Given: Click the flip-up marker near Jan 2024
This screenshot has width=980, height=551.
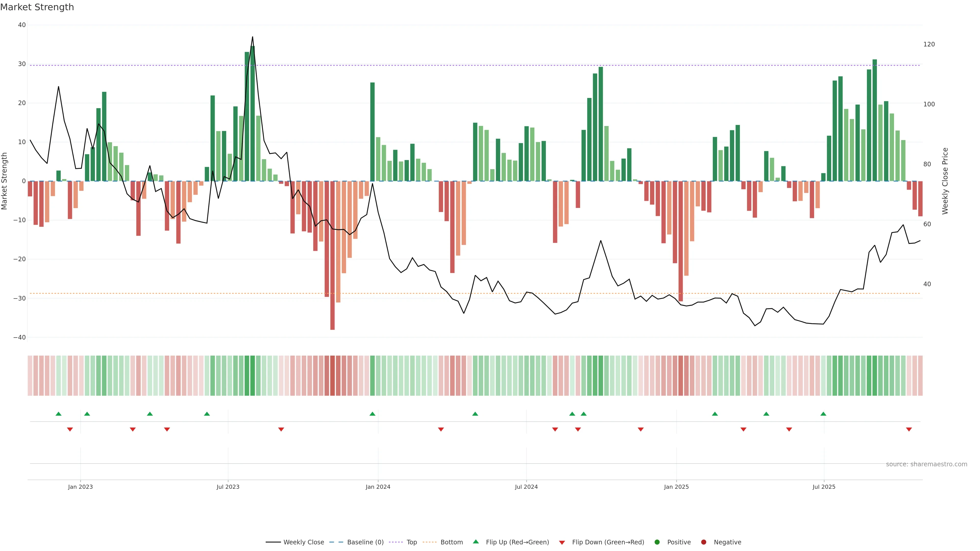Looking at the screenshot, I should click(x=372, y=414).
